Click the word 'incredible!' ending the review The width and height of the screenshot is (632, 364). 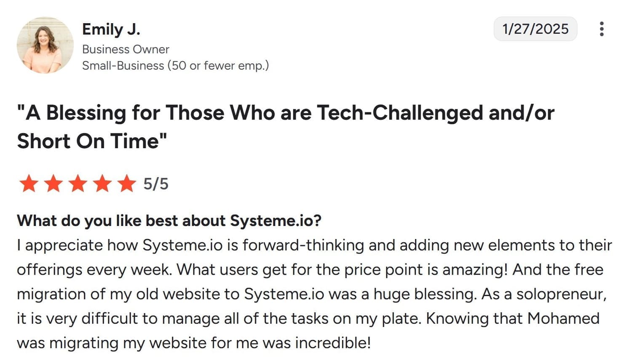click(x=333, y=343)
